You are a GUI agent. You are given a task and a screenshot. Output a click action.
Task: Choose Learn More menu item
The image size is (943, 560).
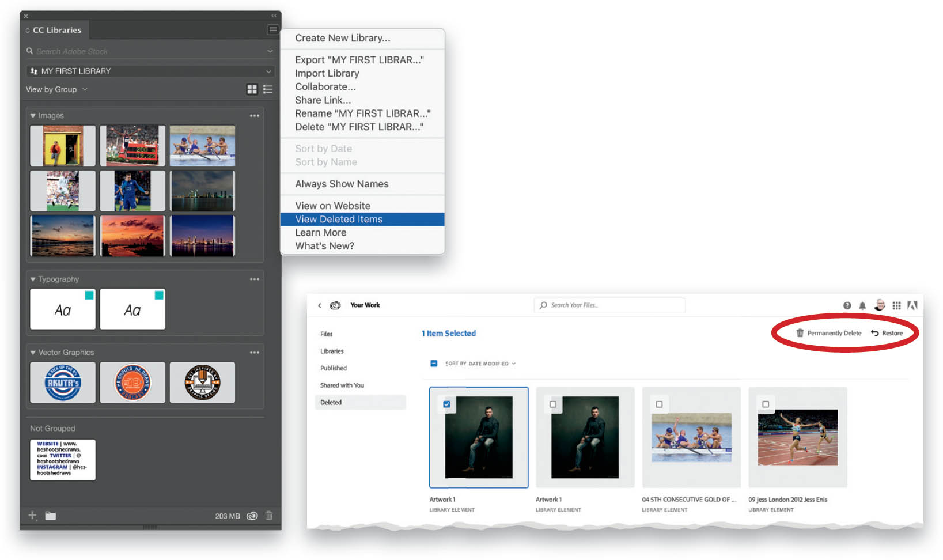coord(362,233)
